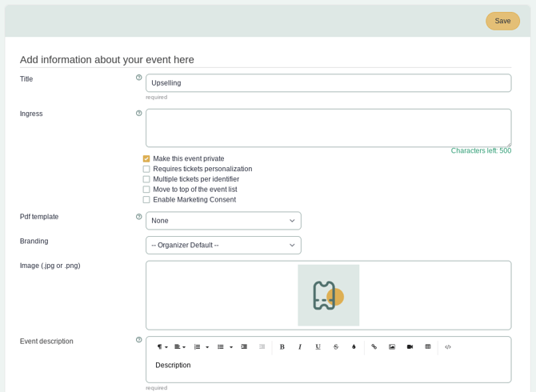Click the Title field containing Upselling
The height and width of the screenshot is (392, 536).
point(328,83)
